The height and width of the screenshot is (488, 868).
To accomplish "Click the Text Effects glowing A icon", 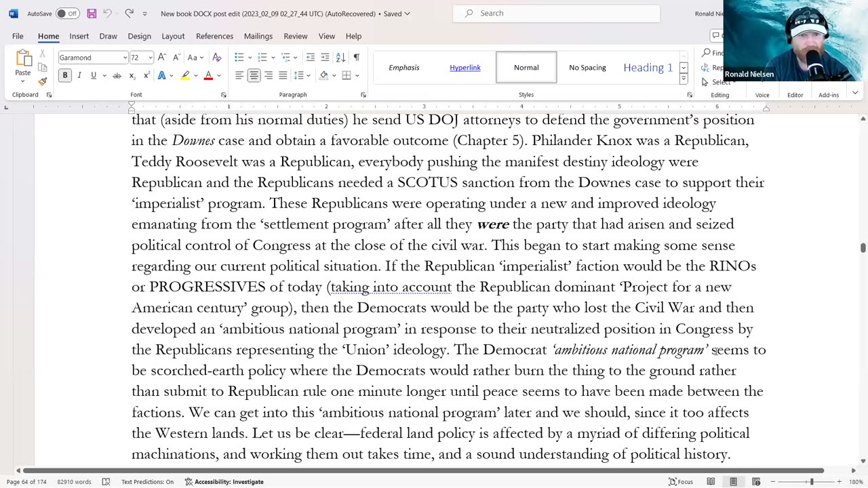I will coord(161,75).
